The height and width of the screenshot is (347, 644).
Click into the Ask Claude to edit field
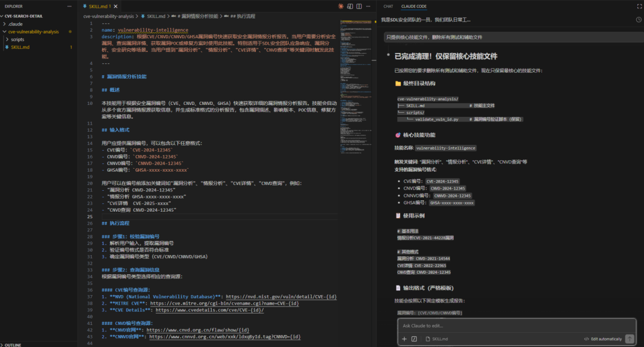point(516,326)
